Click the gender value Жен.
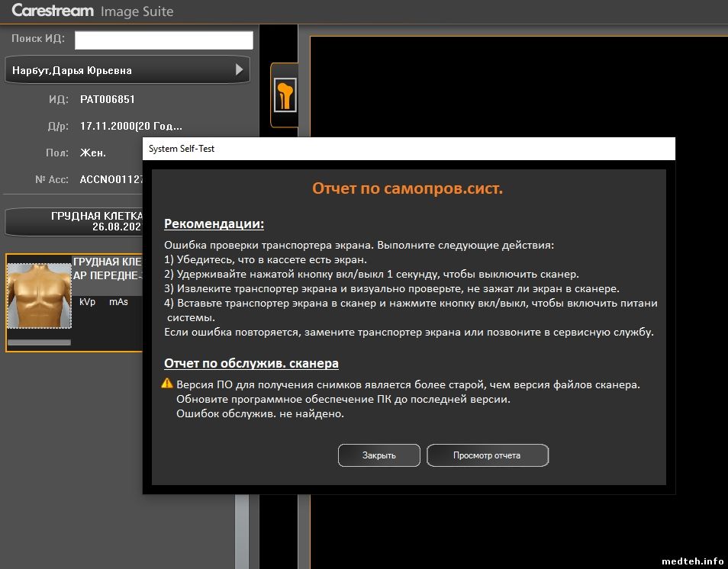728x569 pixels. point(93,153)
